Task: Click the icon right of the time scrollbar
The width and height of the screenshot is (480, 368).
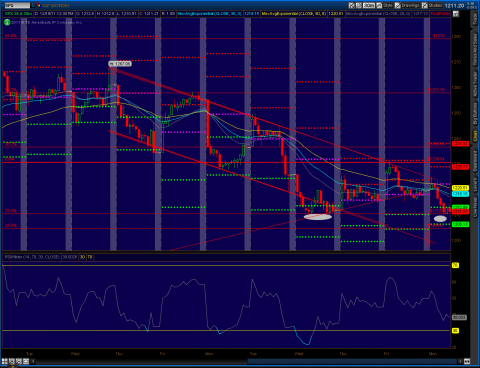Action: (467, 361)
